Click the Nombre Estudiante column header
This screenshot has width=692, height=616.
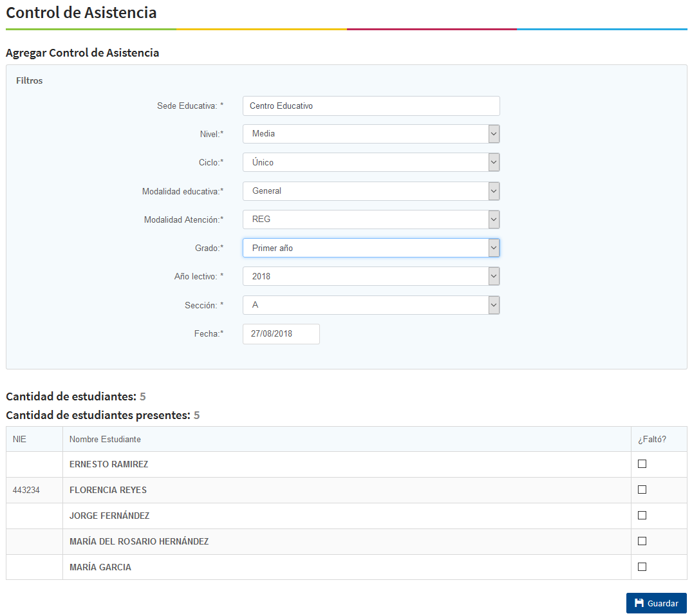[x=105, y=439]
